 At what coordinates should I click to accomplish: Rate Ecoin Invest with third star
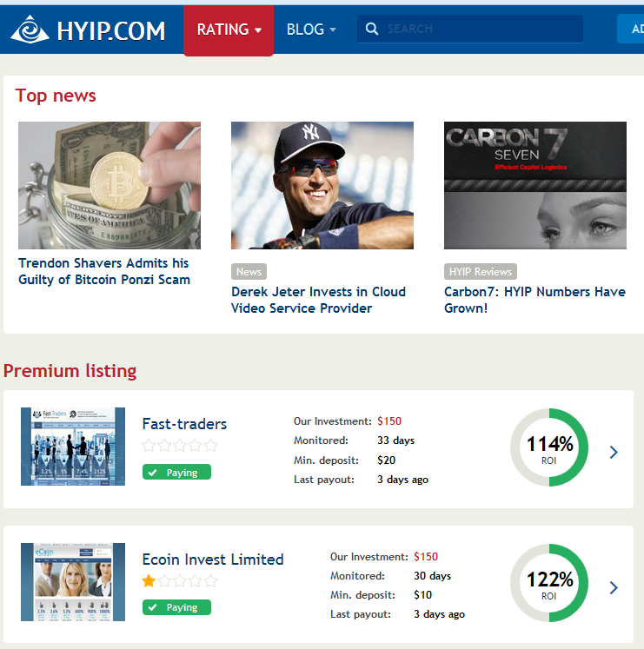180,581
